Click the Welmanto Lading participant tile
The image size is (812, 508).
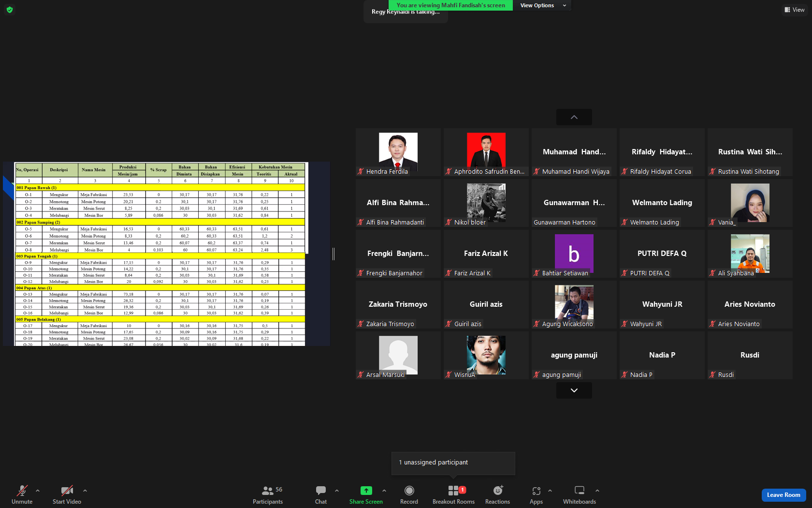click(662, 203)
